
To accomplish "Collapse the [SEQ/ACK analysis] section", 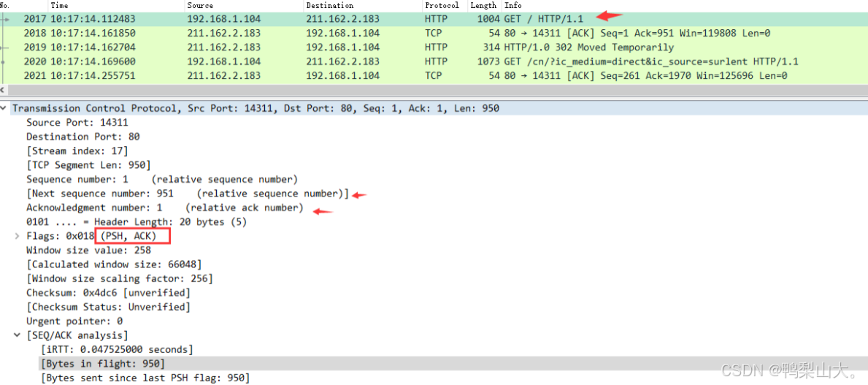I will [19, 336].
